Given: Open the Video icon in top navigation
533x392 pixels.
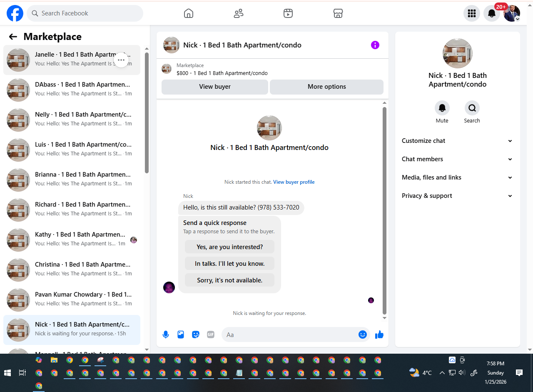Looking at the screenshot, I should coord(288,13).
